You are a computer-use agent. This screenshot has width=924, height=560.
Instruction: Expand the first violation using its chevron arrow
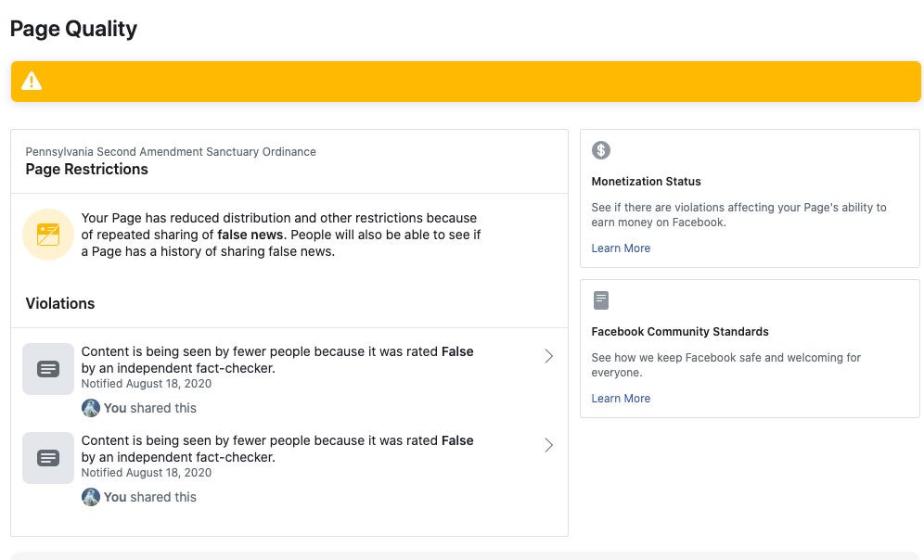pos(548,356)
